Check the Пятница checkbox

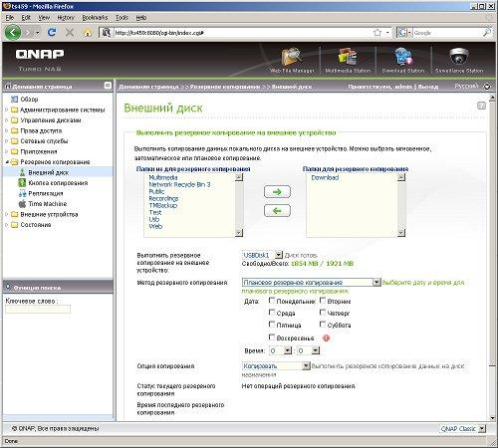[272, 325]
